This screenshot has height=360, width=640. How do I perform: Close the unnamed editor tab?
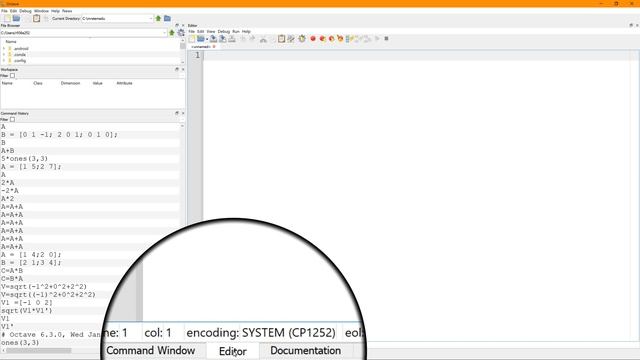[214, 47]
